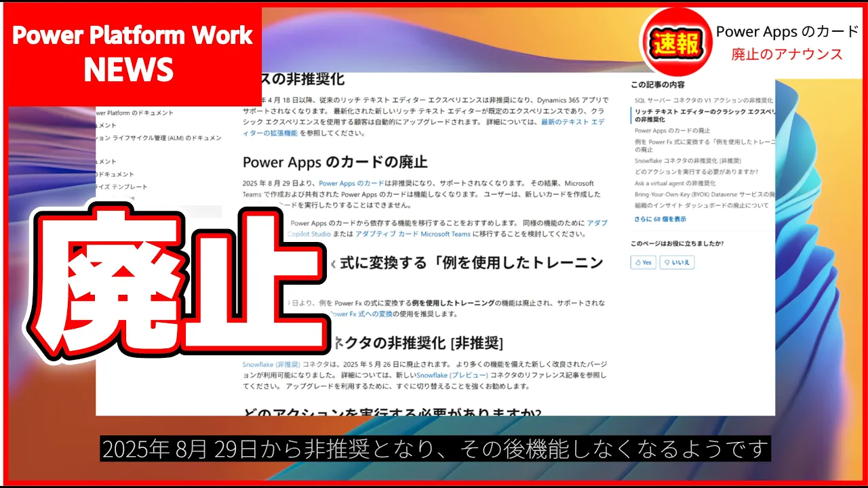The height and width of the screenshot is (488, 868).
Task: Click the 'Power Apps のカードの廃止' article heading
Action: 335,162
